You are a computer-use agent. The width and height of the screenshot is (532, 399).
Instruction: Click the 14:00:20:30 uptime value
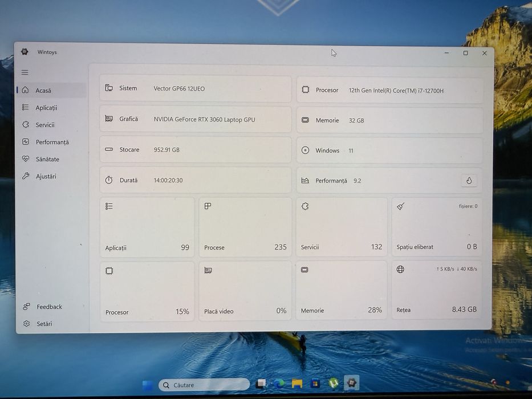168,180
